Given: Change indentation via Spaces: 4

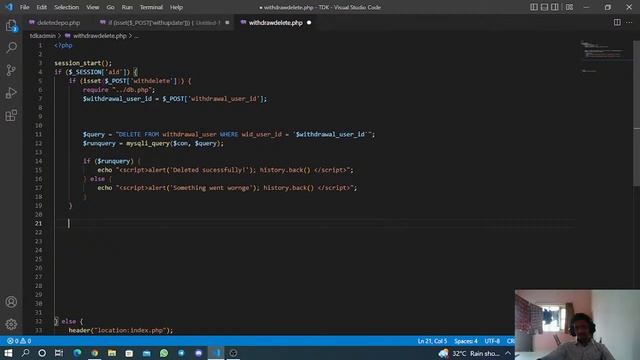Looking at the screenshot, I should (x=466, y=341).
